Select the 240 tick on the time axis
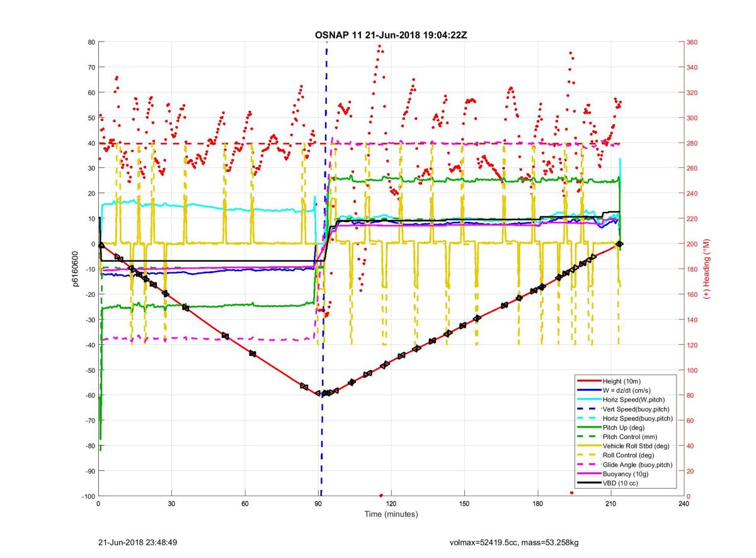756x558 pixels. [684, 504]
